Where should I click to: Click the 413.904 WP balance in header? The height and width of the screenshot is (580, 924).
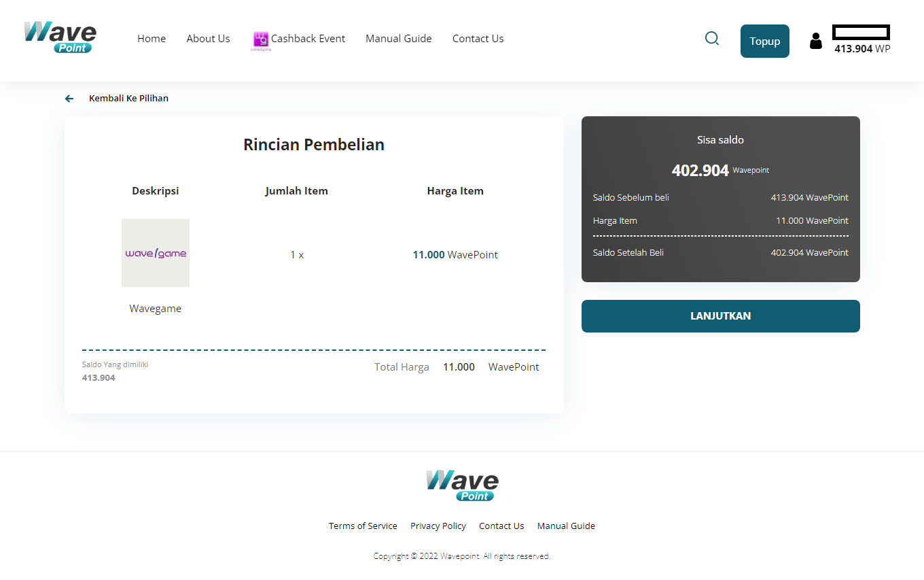(861, 49)
